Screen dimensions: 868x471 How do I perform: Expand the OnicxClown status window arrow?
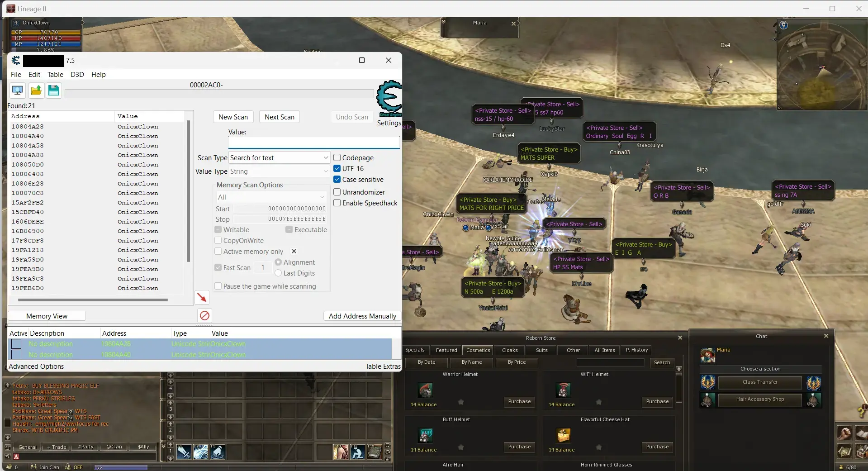click(x=82, y=22)
